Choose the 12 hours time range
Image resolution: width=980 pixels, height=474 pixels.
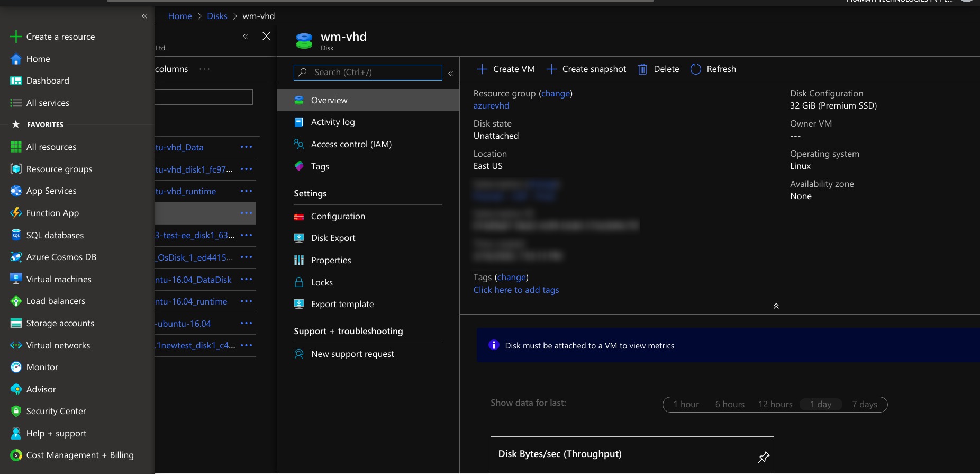click(775, 405)
